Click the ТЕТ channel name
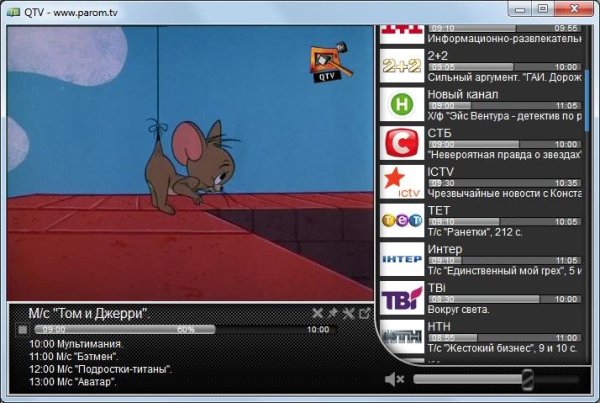The image size is (600, 403). pos(439,210)
